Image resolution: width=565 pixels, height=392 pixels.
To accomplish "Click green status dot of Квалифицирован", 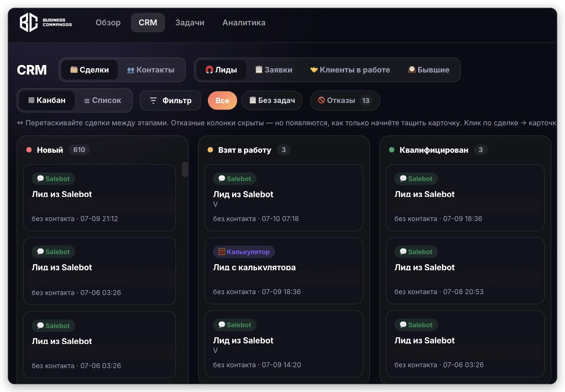I will tap(392, 150).
